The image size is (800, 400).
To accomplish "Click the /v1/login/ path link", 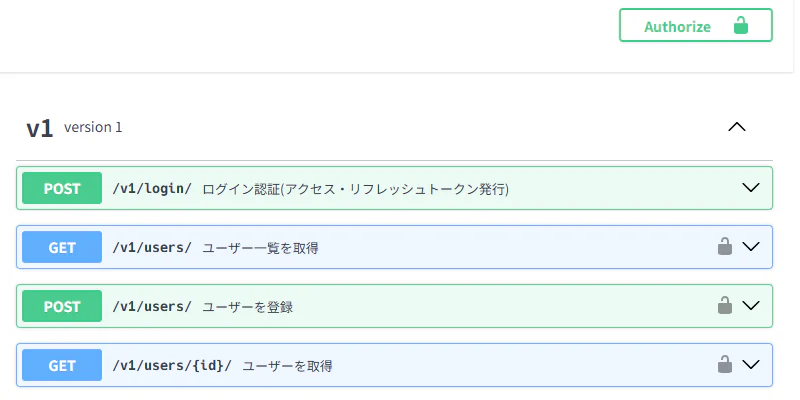I will [x=152, y=188].
